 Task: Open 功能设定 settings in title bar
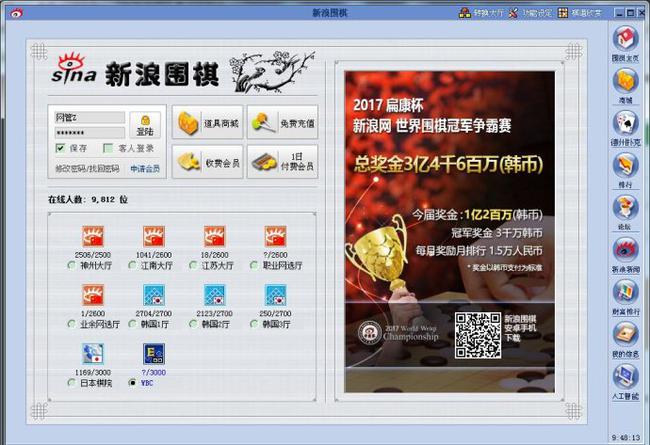530,13
